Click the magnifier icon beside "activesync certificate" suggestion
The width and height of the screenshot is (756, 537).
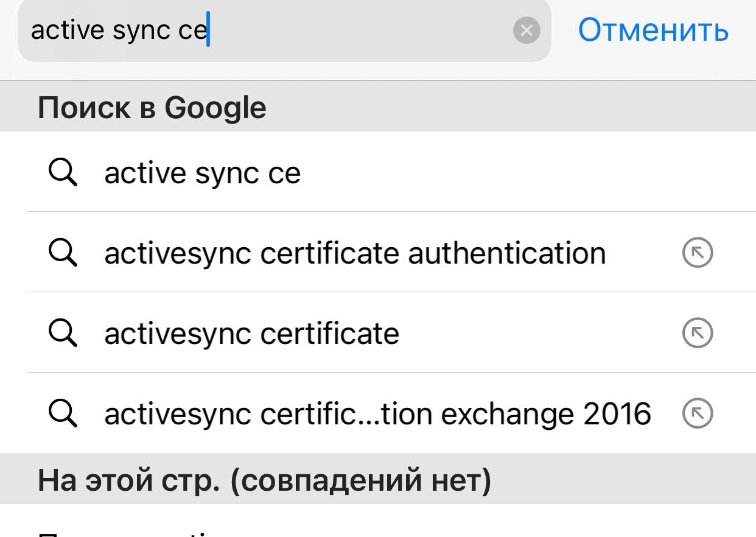(x=63, y=333)
